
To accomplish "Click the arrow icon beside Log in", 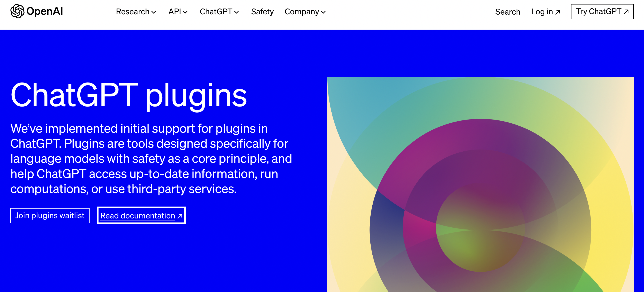I will point(558,12).
